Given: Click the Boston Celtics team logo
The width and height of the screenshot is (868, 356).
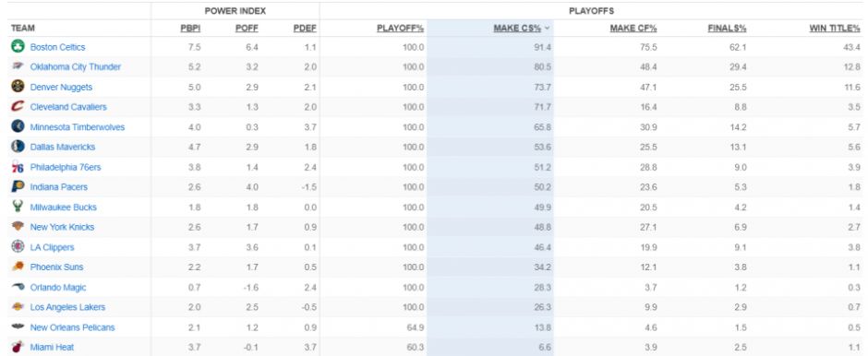Looking at the screenshot, I should pyautogui.click(x=18, y=47).
